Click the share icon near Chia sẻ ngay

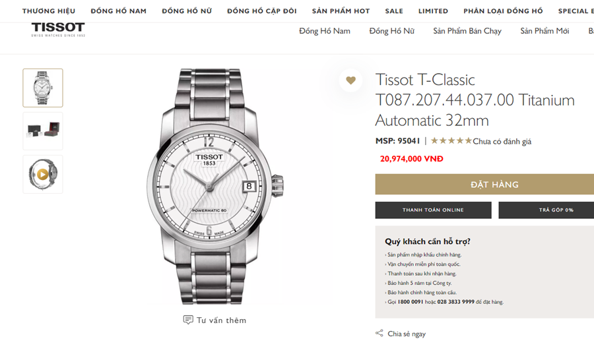pos(379,334)
